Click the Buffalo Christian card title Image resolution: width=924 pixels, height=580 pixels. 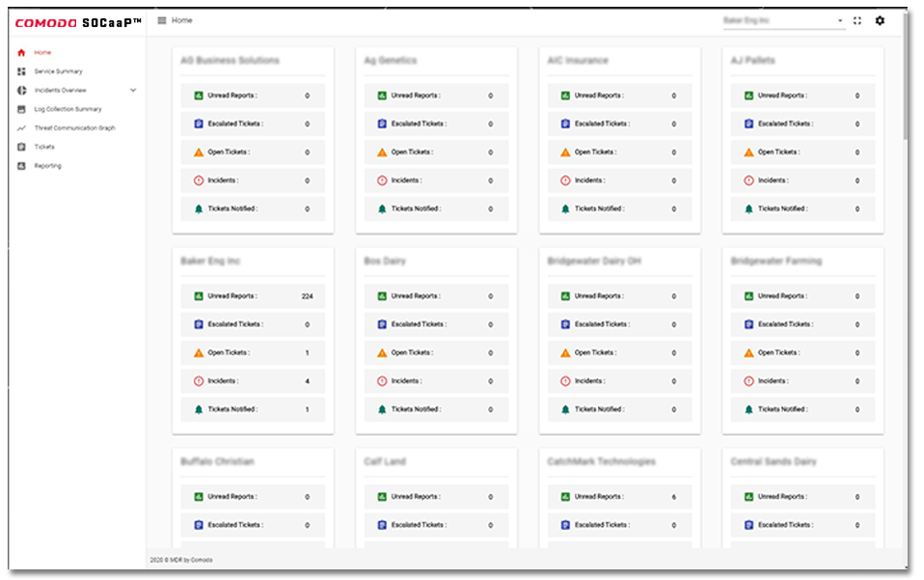point(217,461)
